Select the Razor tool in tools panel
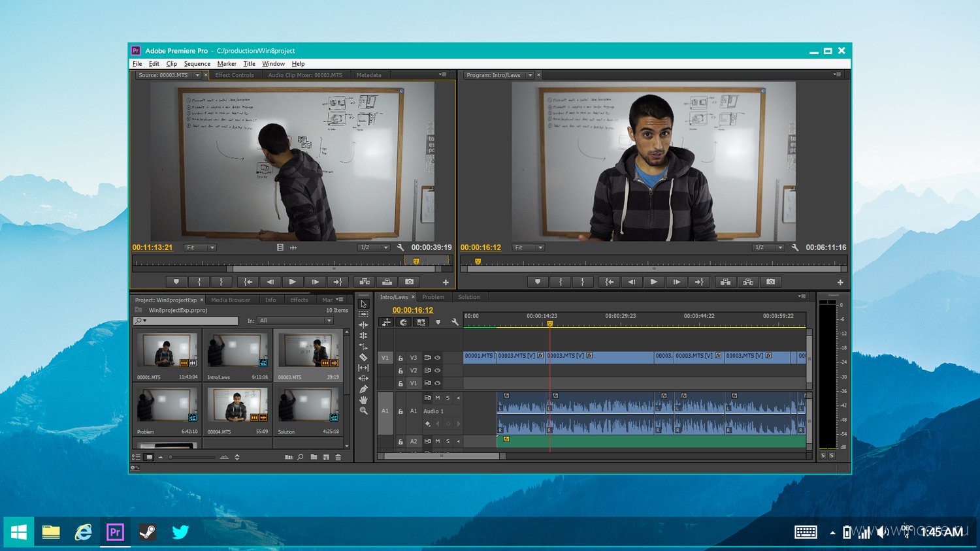Viewport: 980px width, 551px height. (x=364, y=357)
